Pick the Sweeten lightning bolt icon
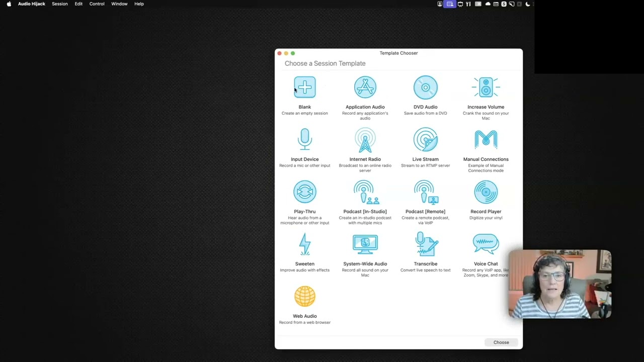Screen dimensions: 644x362 305,244
